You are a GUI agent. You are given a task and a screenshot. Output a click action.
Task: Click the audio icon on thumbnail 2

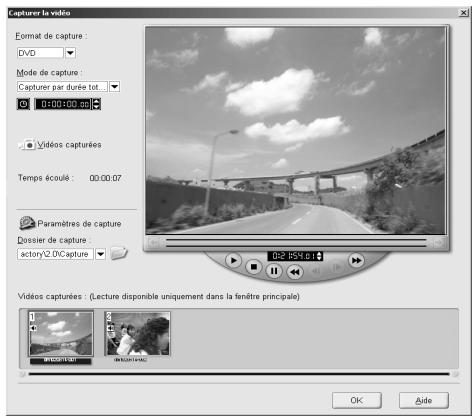click(x=110, y=328)
